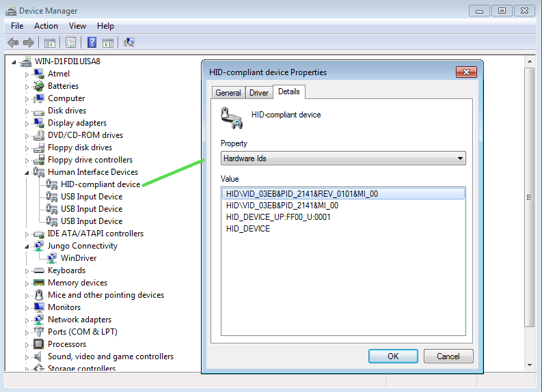Select the Keyboards tree item
This screenshot has width=542, height=392.
click(x=67, y=270)
